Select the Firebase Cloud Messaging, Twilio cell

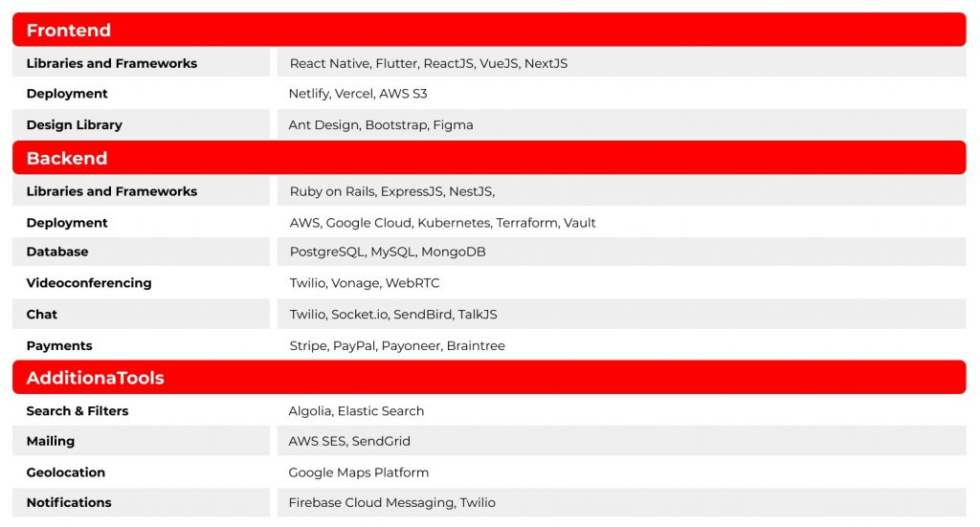[391, 503]
